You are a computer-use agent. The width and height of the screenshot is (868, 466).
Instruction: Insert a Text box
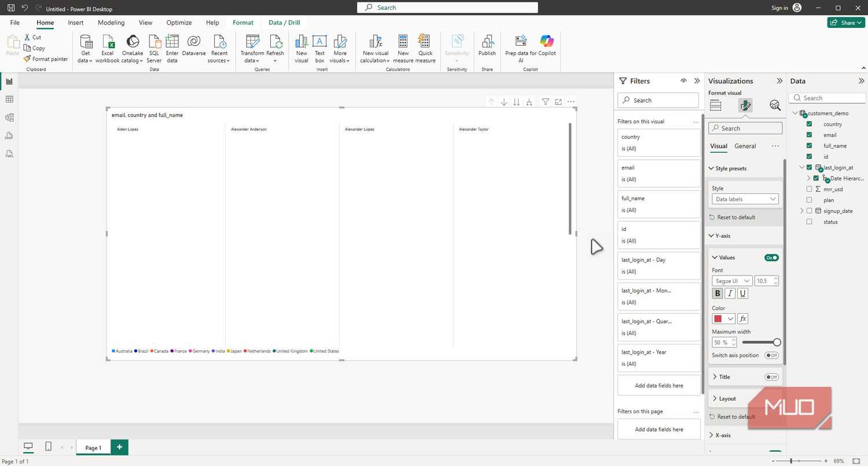(x=320, y=49)
